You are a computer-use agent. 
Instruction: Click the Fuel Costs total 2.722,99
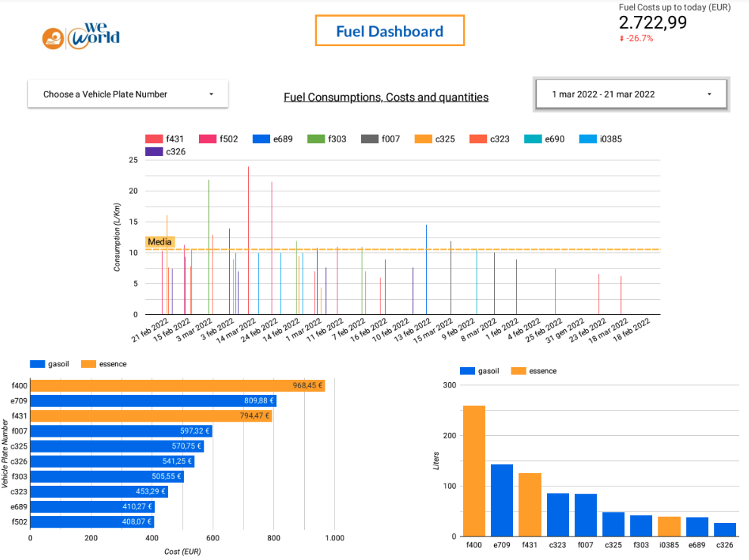[652, 23]
